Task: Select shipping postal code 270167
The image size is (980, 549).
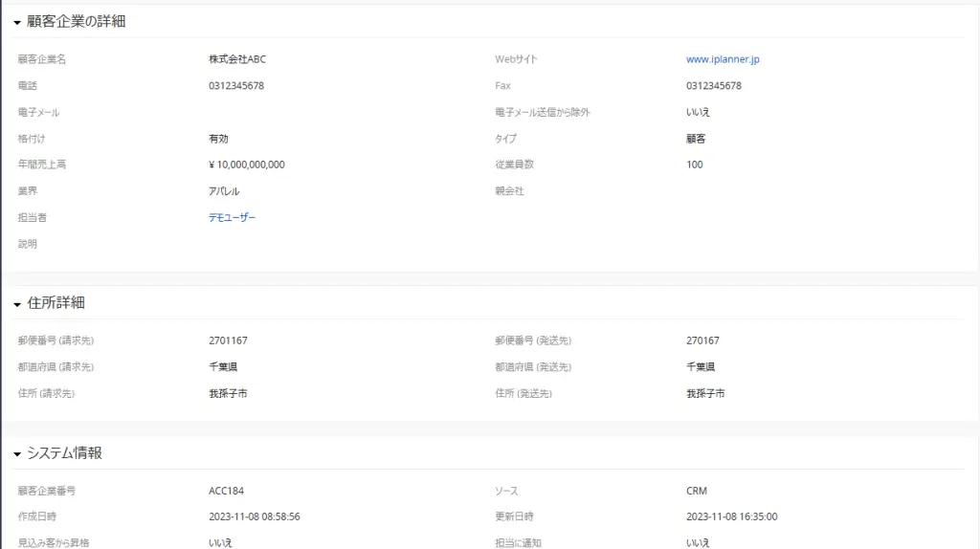Action: pyautogui.click(x=702, y=340)
